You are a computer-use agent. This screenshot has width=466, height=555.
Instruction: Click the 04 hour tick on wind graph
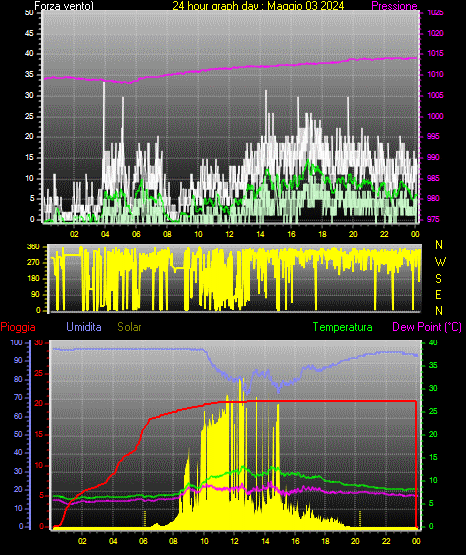click(x=105, y=234)
